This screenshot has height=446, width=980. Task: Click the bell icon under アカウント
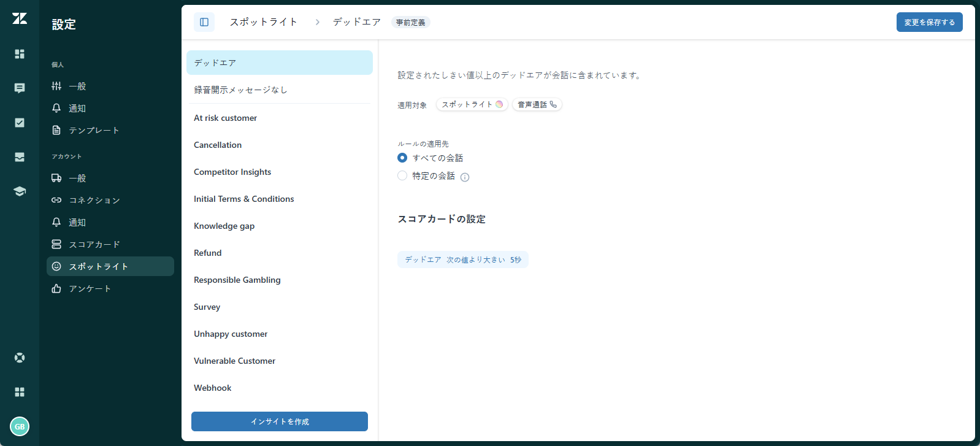point(56,222)
